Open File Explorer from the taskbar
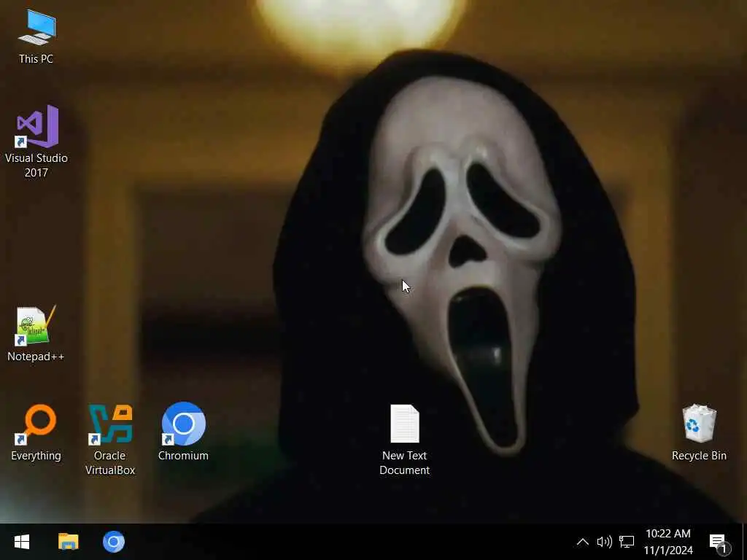The width and height of the screenshot is (747, 560). point(68,542)
